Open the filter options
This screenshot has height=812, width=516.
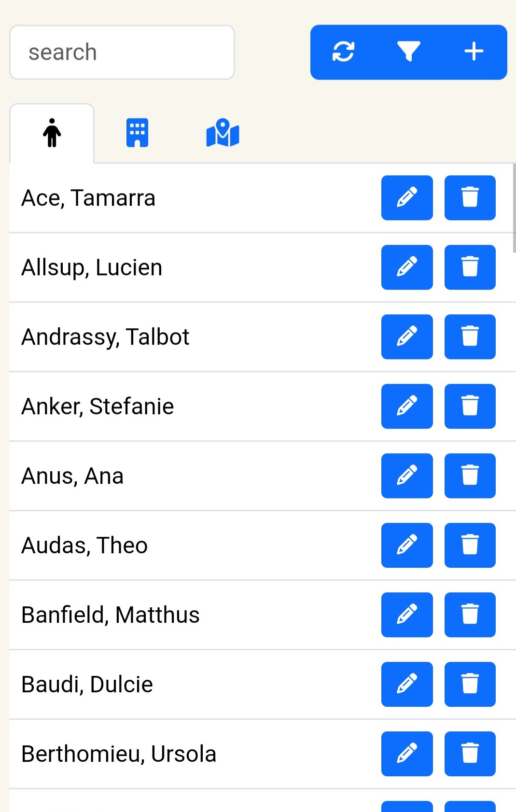coord(408,52)
